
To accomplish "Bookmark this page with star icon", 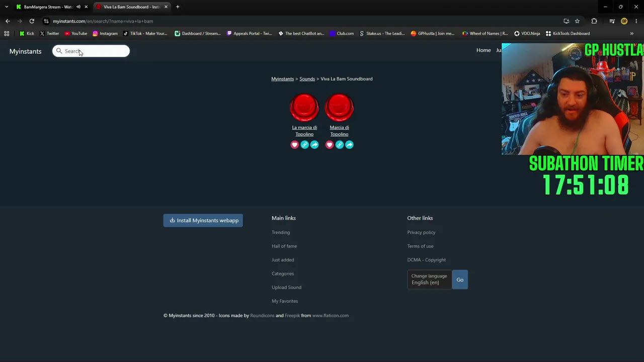I will pos(577,21).
